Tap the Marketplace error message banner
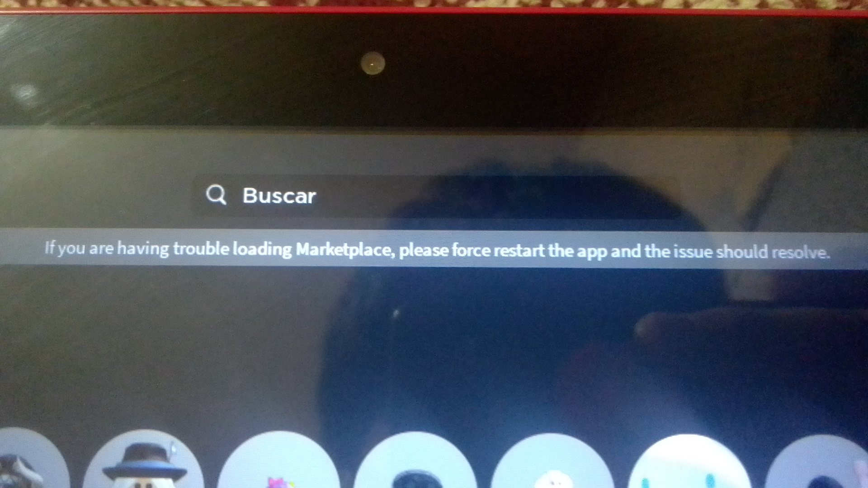This screenshot has width=868, height=488. tap(434, 250)
